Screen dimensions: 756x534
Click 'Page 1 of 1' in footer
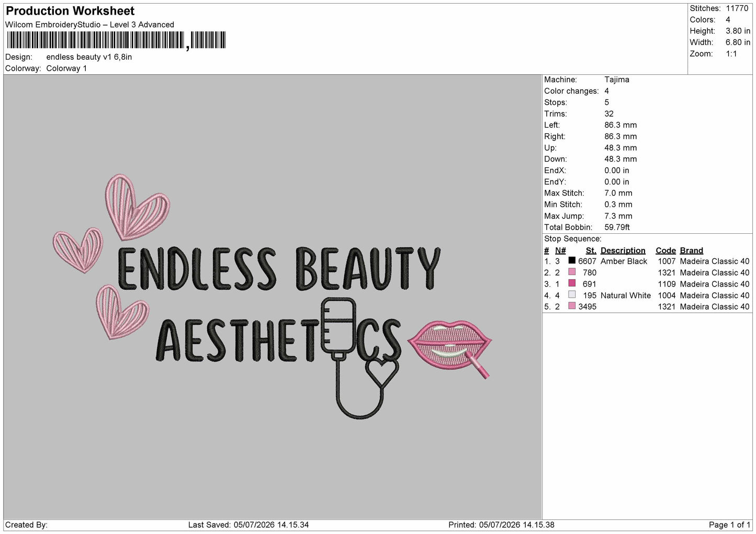730,525
